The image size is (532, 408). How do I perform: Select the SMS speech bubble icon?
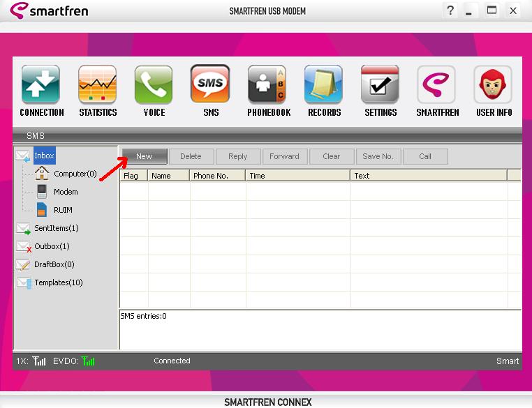tap(210, 84)
